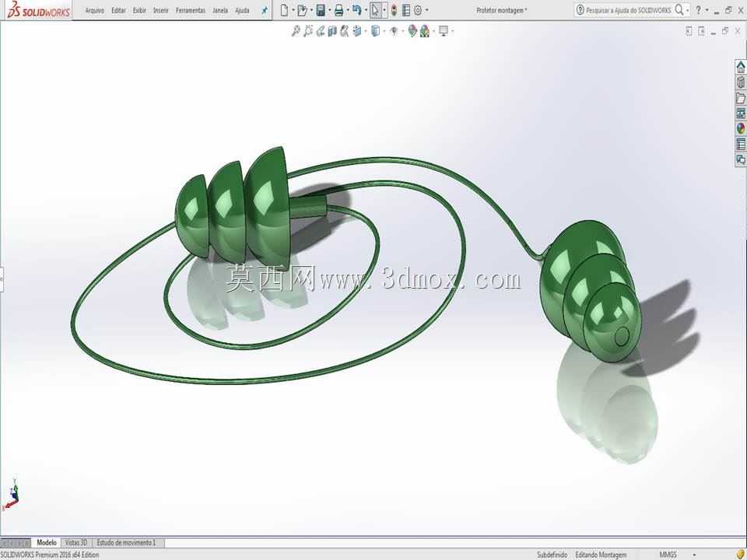Open the Design Library task pane tab

tap(740, 82)
